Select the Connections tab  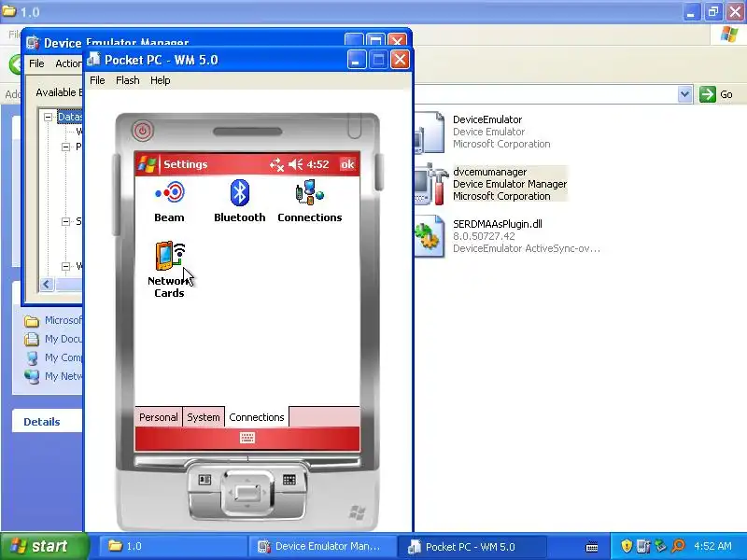[257, 417]
